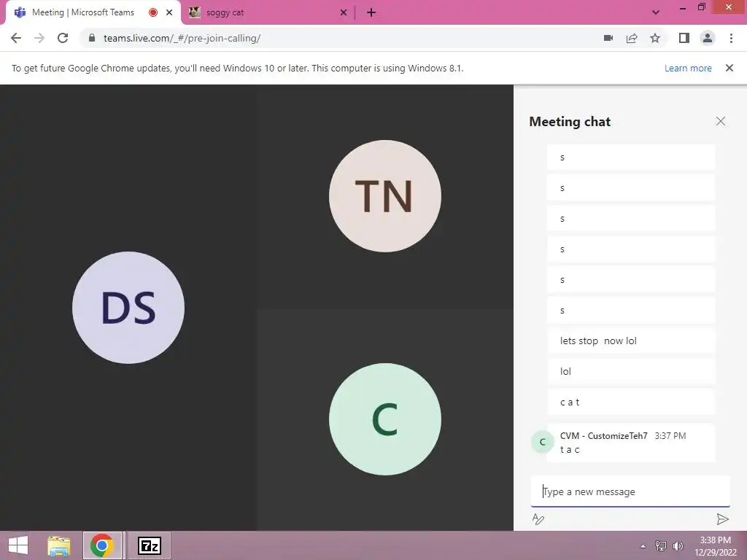747x560 pixels.
Task: Close the Meeting chat panel
Action: pyautogui.click(x=720, y=122)
